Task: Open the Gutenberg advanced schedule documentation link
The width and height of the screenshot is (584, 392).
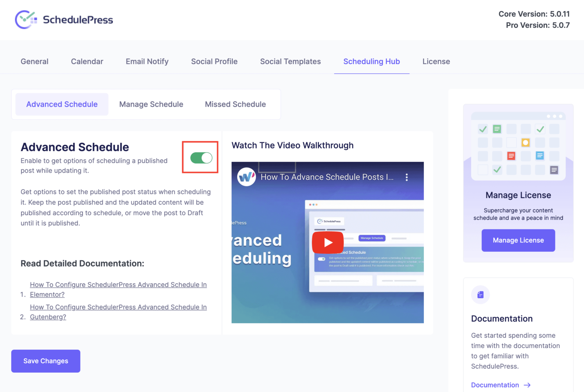Action: pyautogui.click(x=118, y=312)
